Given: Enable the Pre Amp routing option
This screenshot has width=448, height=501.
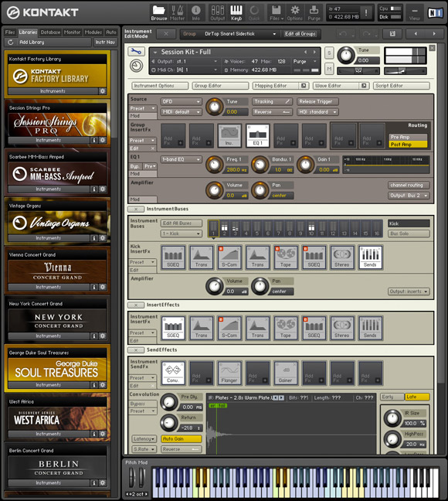Looking at the screenshot, I should (x=408, y=137).
